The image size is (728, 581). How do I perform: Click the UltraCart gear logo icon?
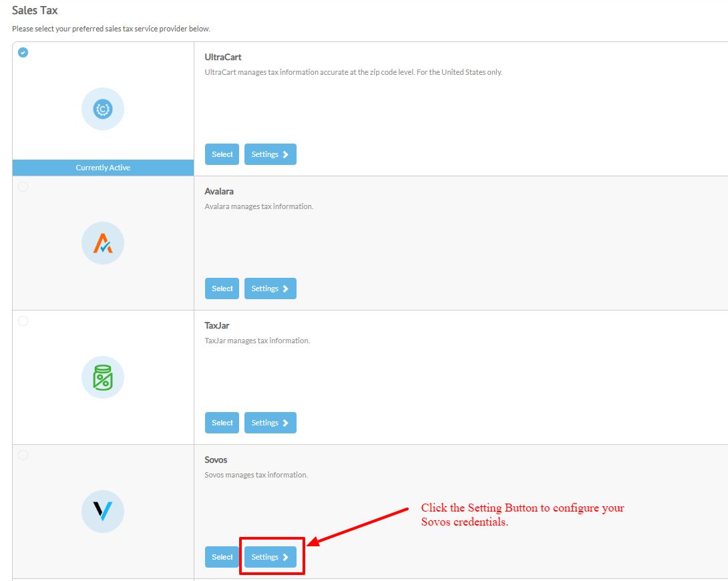click(x=103, y=109)
